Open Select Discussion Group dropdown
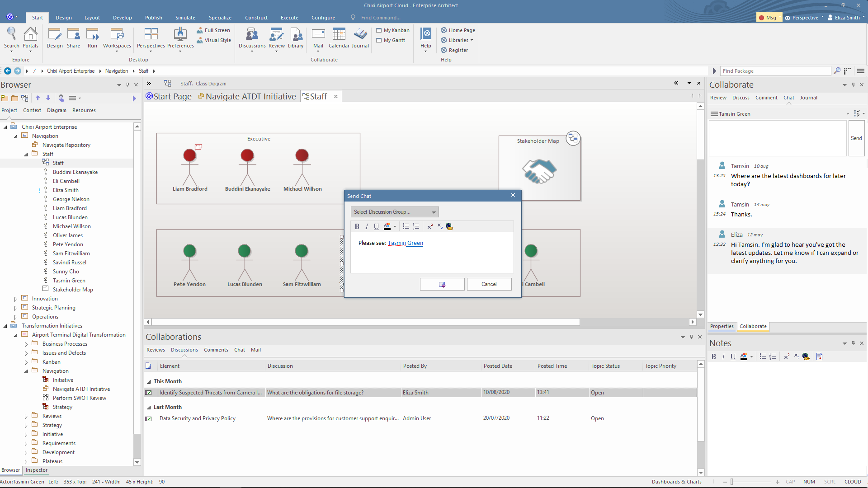 pos(394,212)
